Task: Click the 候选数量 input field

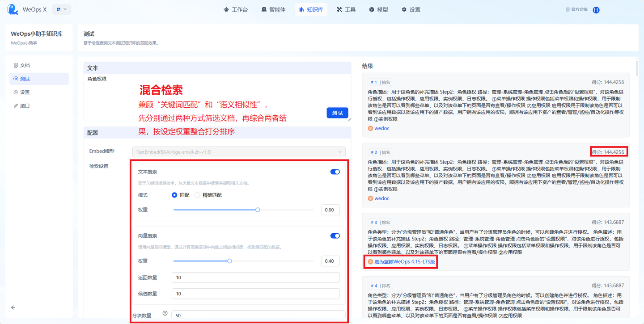Action: pos(255,294)
